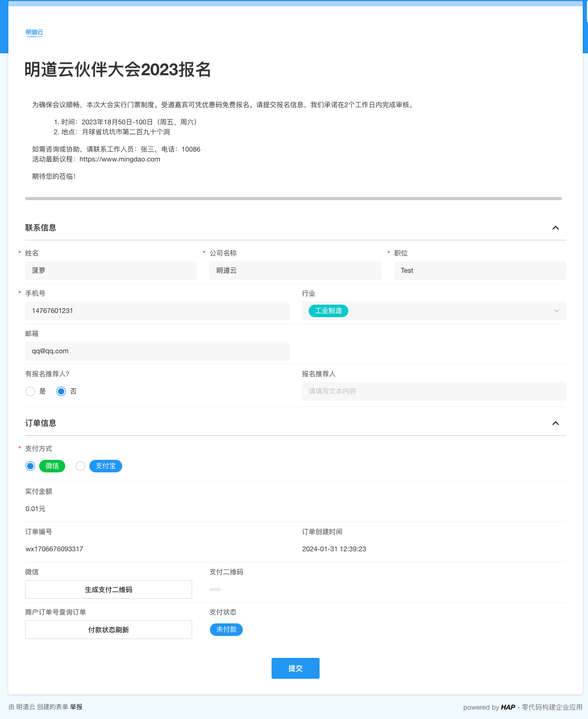Click the 零代码构建企业应用 footer text
Viewport: 588px width, 719px height.
click(x=552, y=707)
